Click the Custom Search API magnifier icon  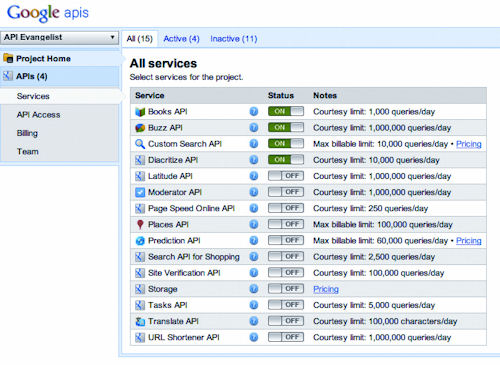pos(140,144)
